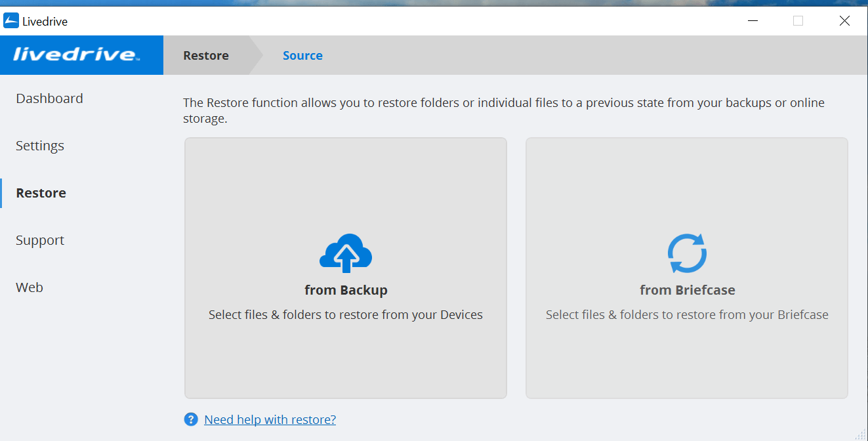The image size is (868, 441).
Task: Click the from Briefcase heading text
Action: point(687,289)
